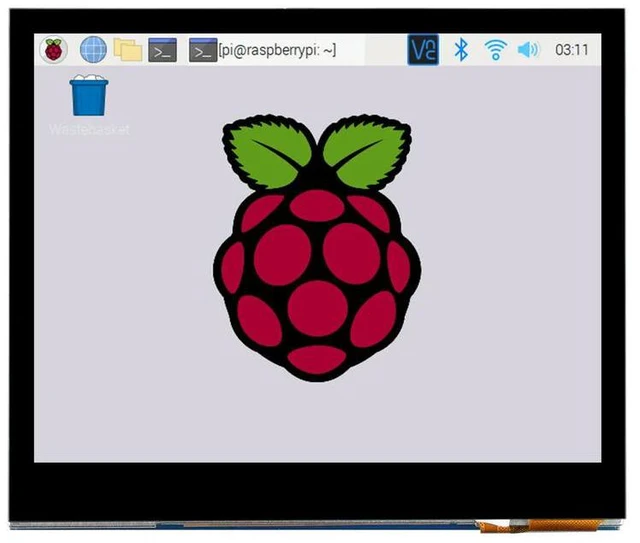Screen dimensions: 640x543
Task: Click the Wastebasket label text
Action: pyautogui.click(x=89, y=129)
